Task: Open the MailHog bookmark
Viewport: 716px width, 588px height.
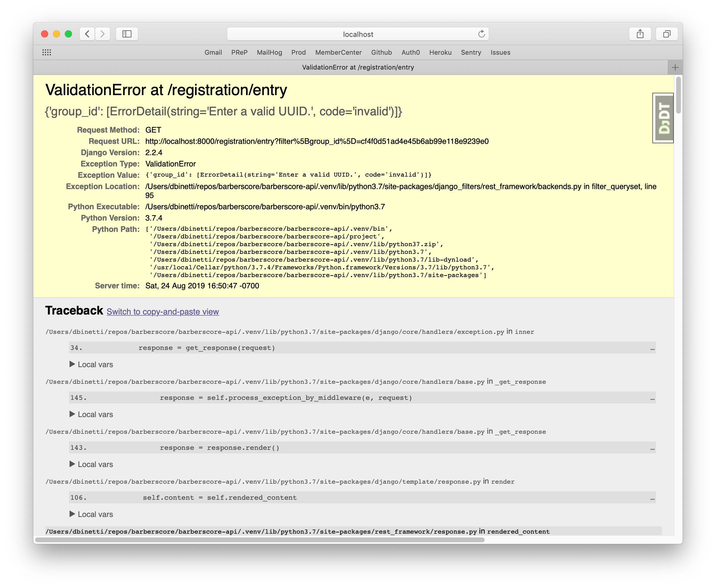Action: [x=269, y=53]
